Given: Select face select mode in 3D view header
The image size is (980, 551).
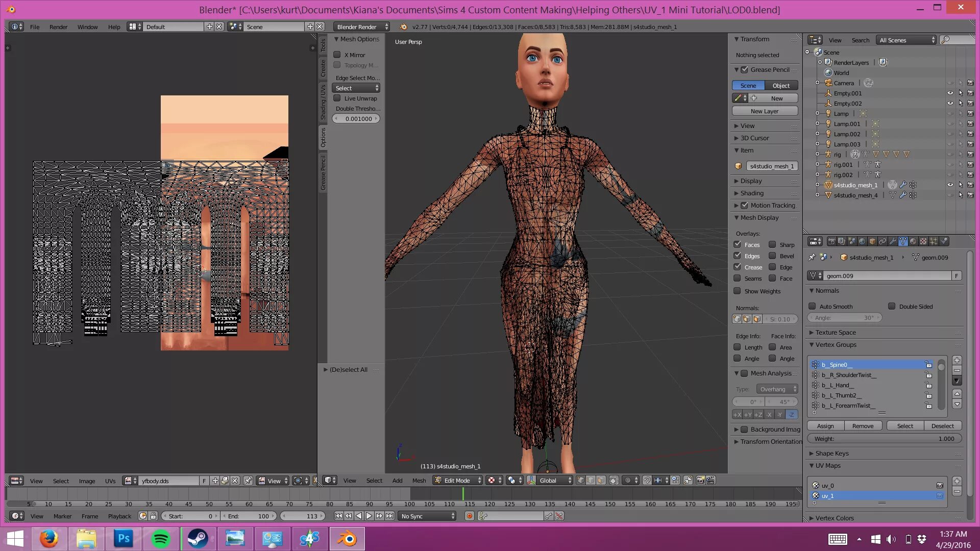Looking at the screenshot, I should (x=601, y=480).
